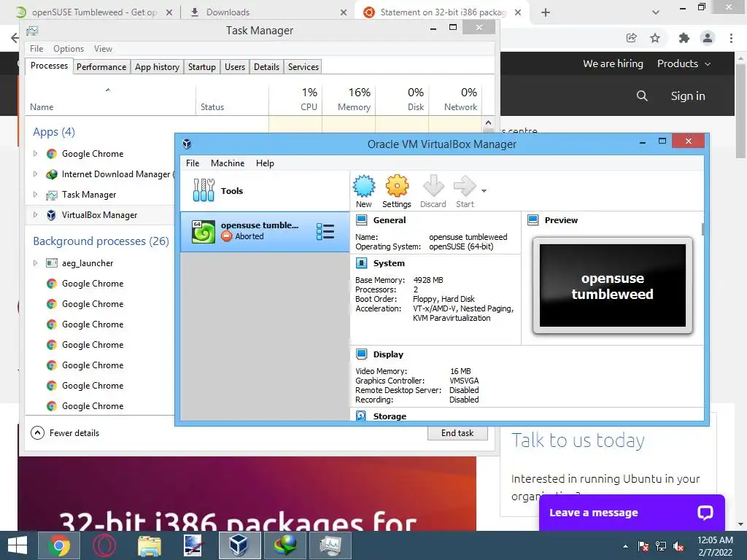The height and width of the screenshot is (560, 747).
Task: Open File Explorer from taskbar
Action: (149, 545)
